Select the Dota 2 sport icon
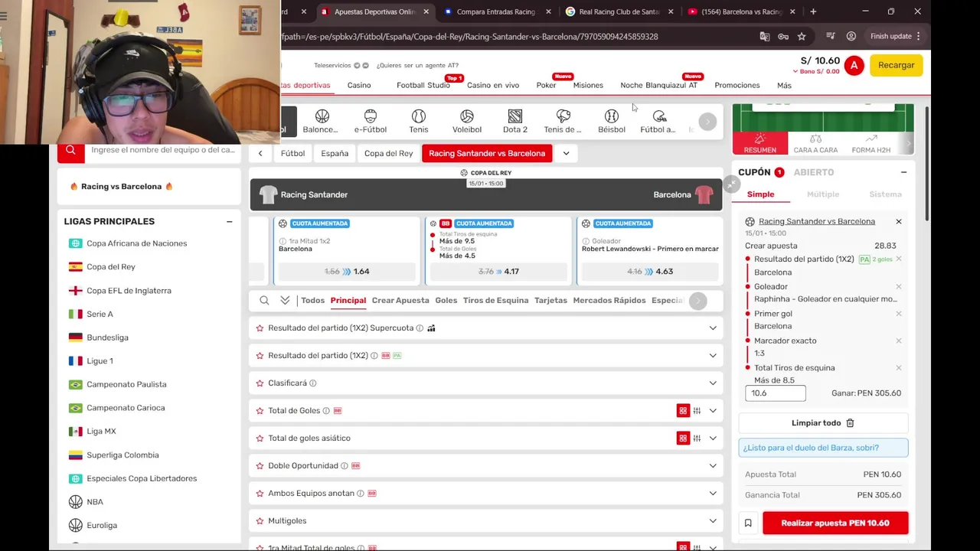The height and width of the screenshot is (551, 980). pyautogui.click(x=515, y=116)
